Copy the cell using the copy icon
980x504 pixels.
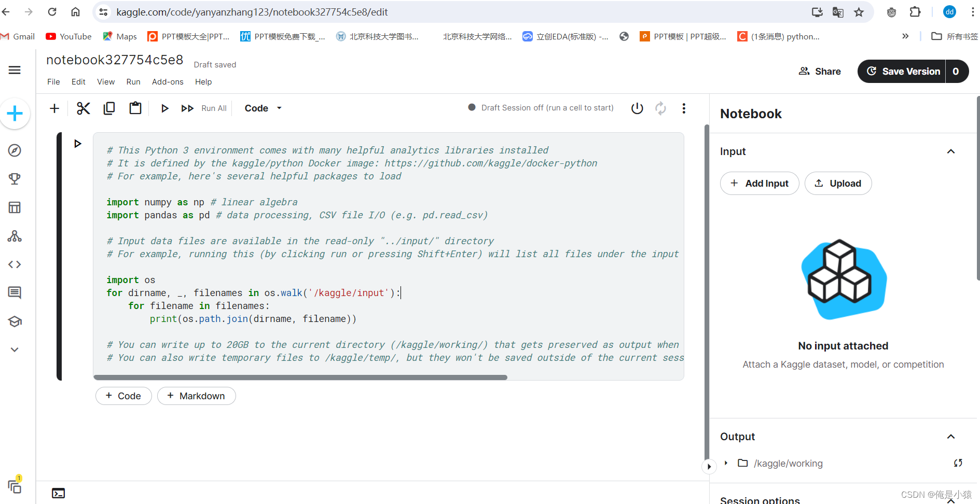[109, 108]
